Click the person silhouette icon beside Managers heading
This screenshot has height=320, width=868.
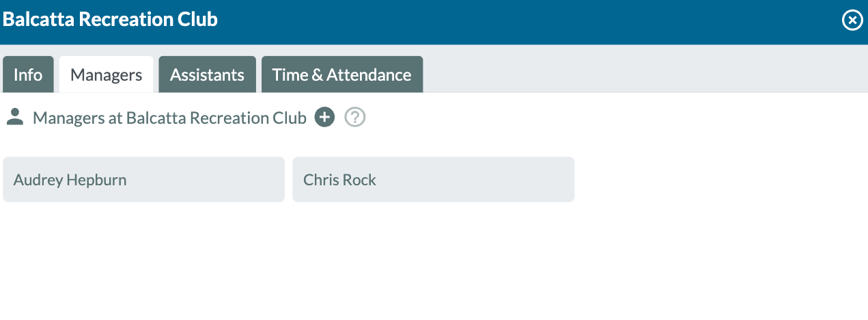point(15,117)
